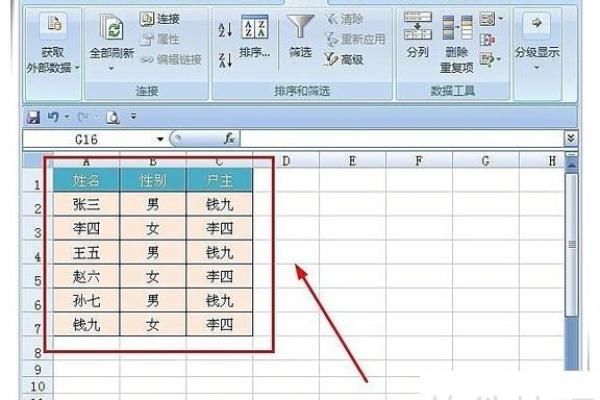
Task: Open 连接 (Connections) button in ribbon
Action: tap(160, 18)
